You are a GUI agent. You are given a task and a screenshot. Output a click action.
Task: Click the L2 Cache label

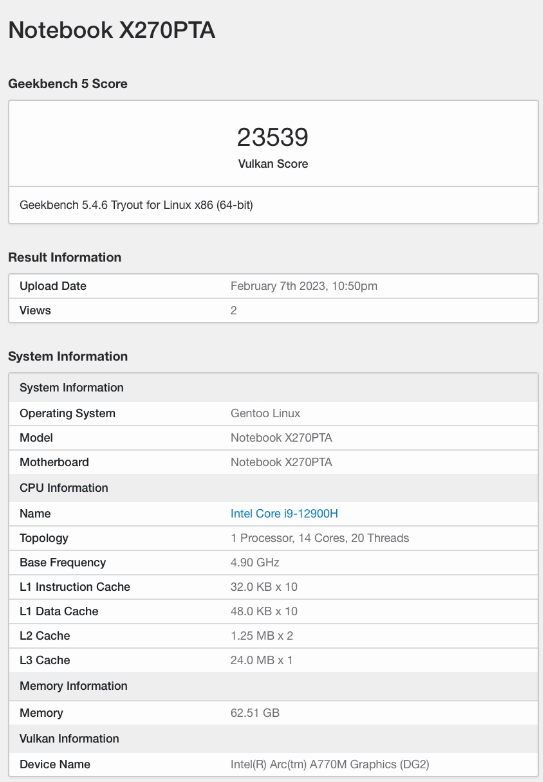point(45,636)
